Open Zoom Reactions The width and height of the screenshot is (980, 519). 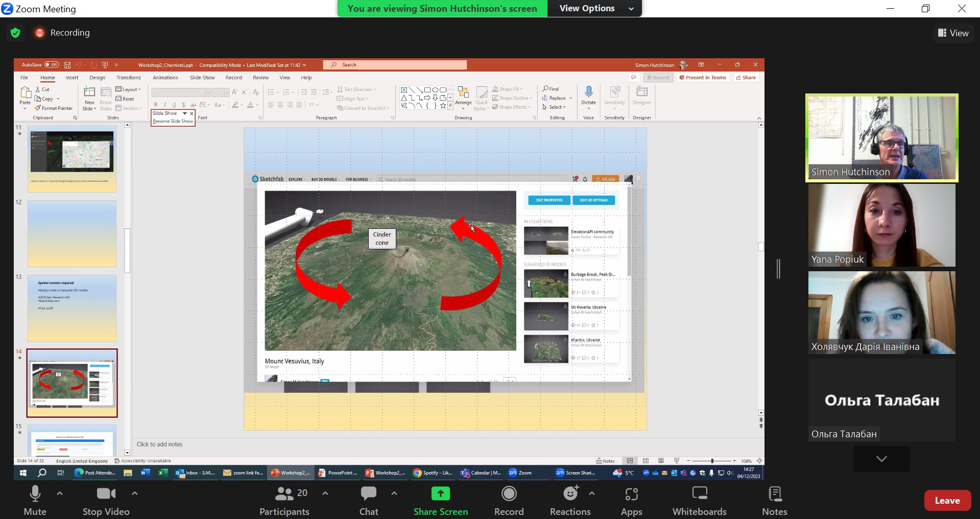(x=570, y=501)
